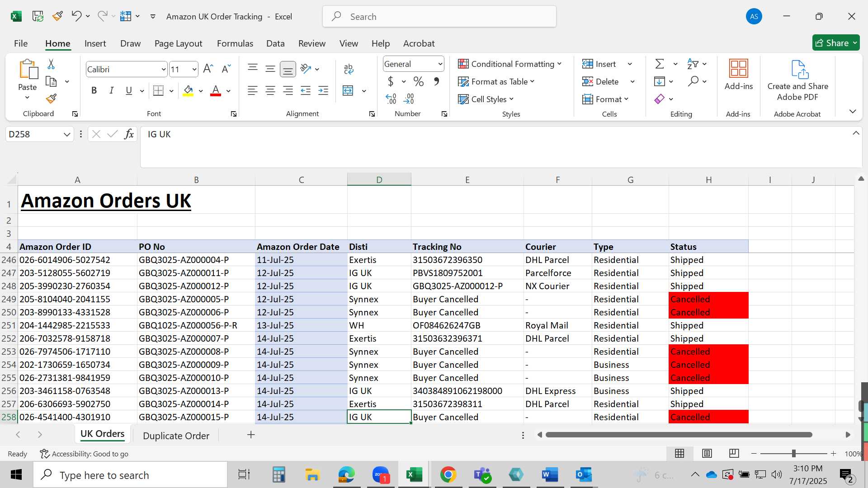The width and height of the screenshot is (868, 488).
Task: Click Create and Share Adobe PDF
Action: (798, 80)
